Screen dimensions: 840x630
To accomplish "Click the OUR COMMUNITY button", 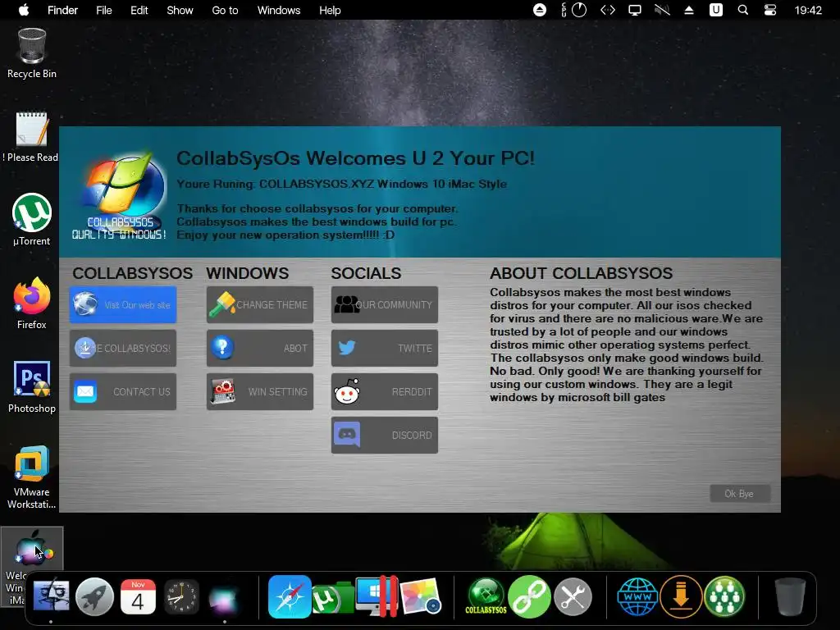I will pos(384,305).
